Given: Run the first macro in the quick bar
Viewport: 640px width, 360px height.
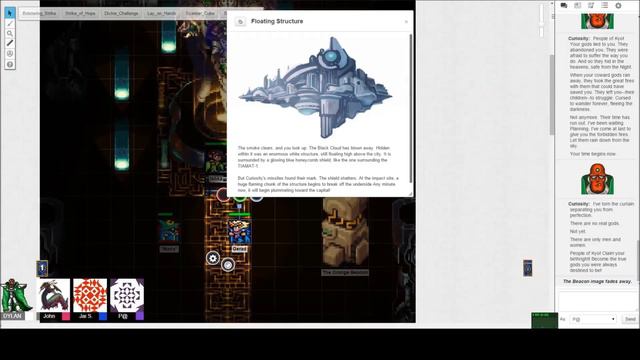Looking at the screenshot, I should click(x=40, y=13).
